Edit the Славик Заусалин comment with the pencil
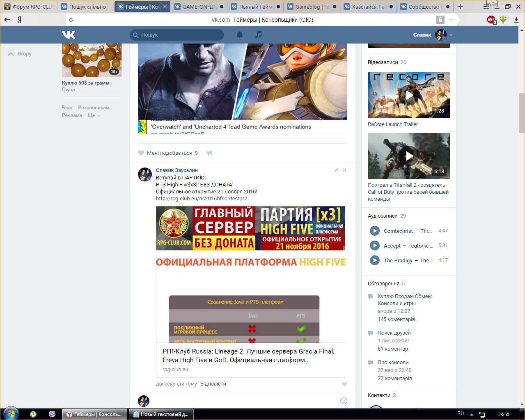525x420 pixels. [336, 170]
